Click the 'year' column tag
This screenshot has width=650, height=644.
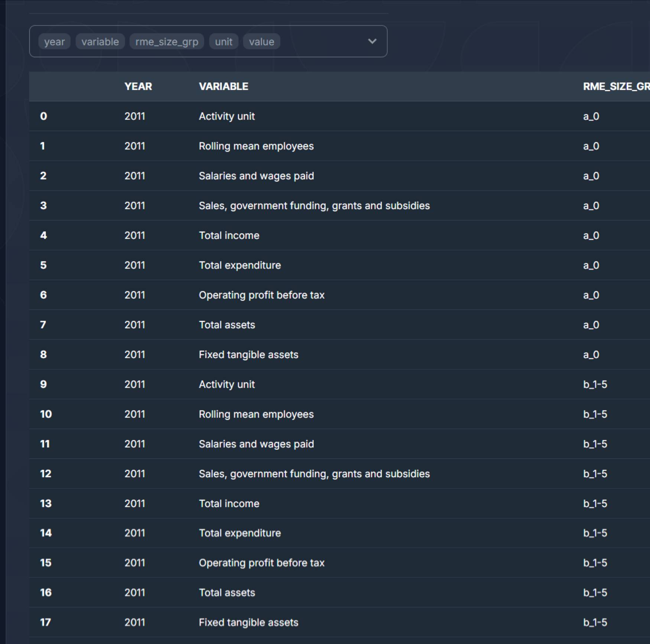(x=54, y=42)
